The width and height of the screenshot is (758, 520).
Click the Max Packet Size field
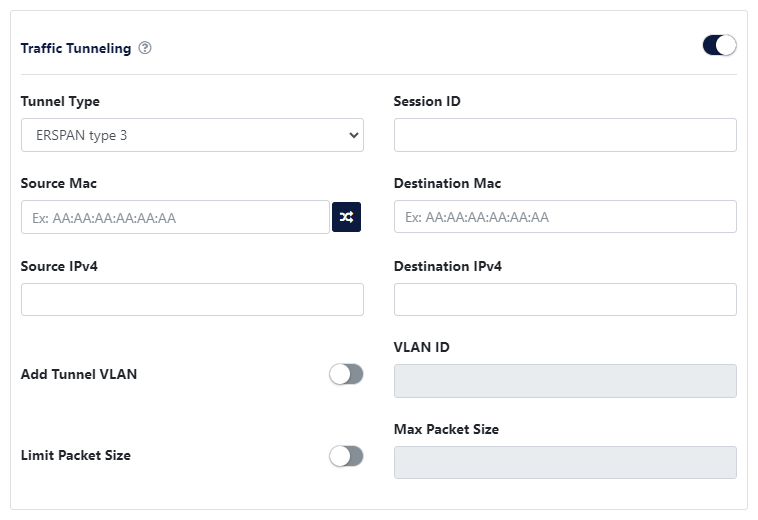tap(565, 462)
